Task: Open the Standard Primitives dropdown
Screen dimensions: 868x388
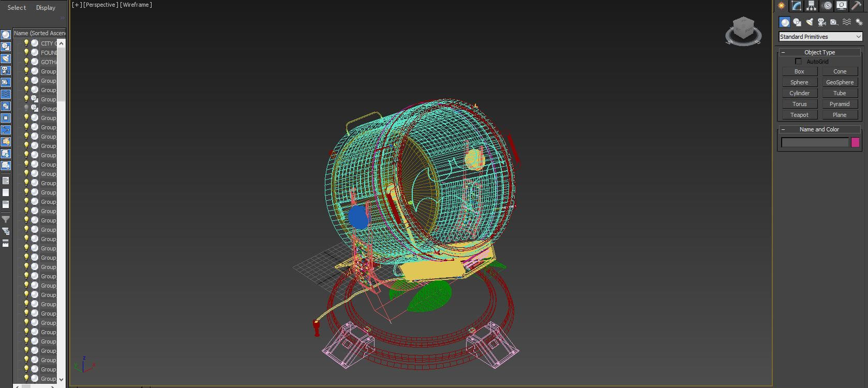Action: [x=820, y=37]
